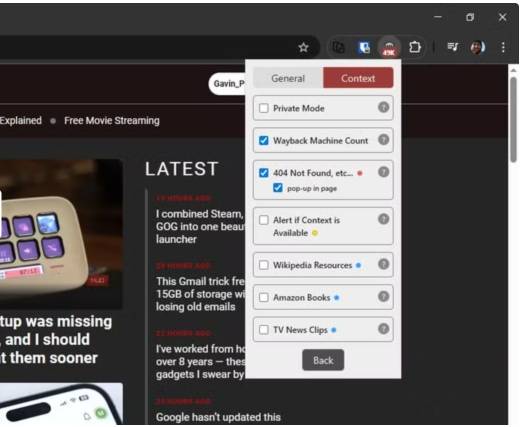This screenshot has width=522, height=427.
Task: Click the Back button in the popup
Action: (323, 360)
